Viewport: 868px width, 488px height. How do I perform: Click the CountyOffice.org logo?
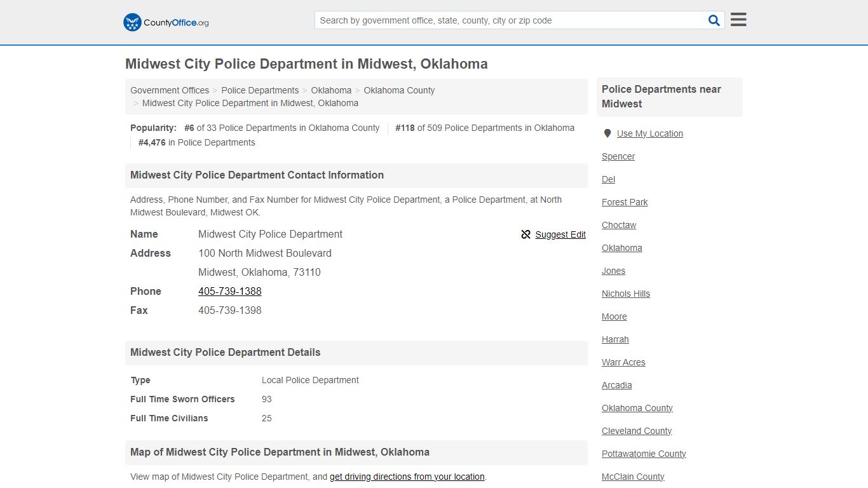(166, 22)
